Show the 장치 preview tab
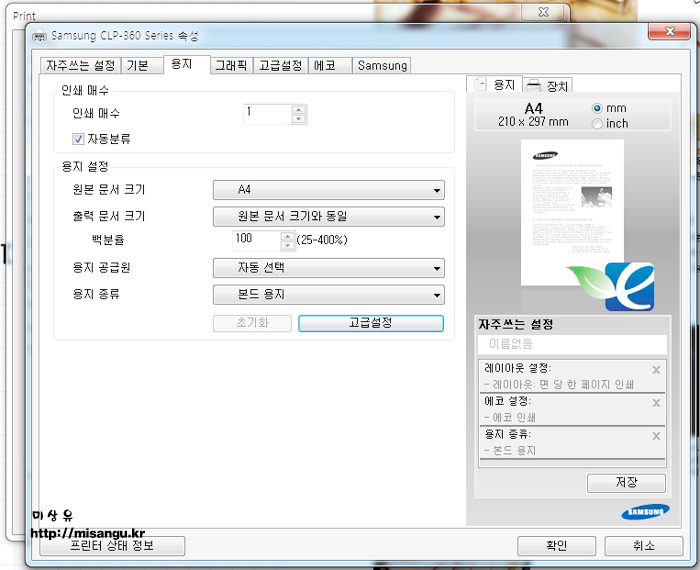700x570 pixels. 548,85
